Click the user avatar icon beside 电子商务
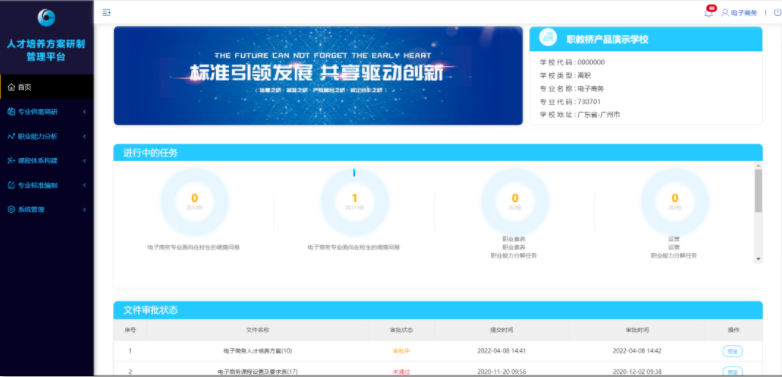 [x=725, y=13]
